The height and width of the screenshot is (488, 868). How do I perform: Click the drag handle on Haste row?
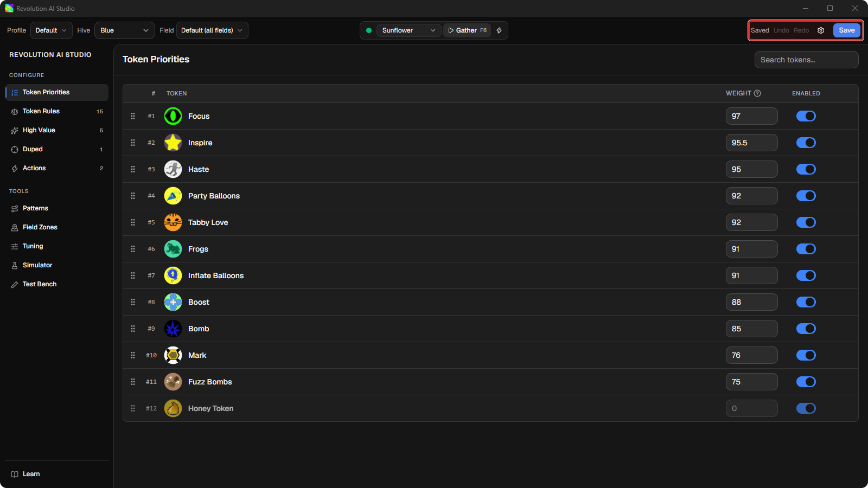[133, 169]
